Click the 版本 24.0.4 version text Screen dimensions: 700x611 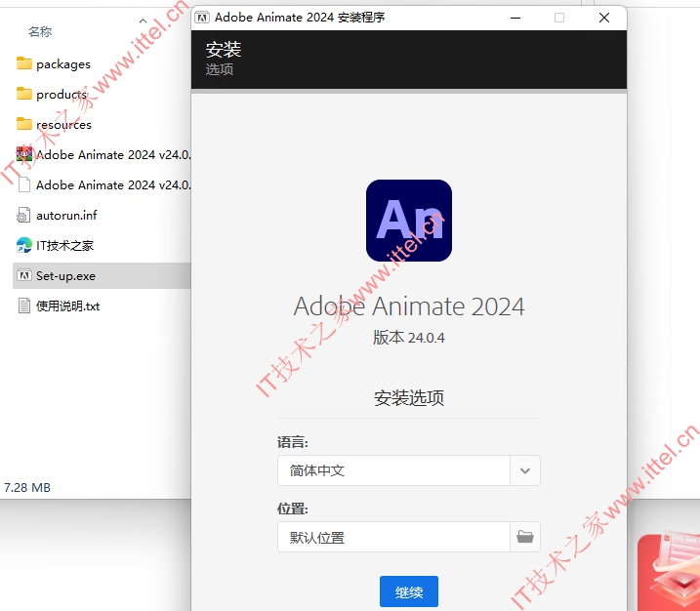pos(408,338)
